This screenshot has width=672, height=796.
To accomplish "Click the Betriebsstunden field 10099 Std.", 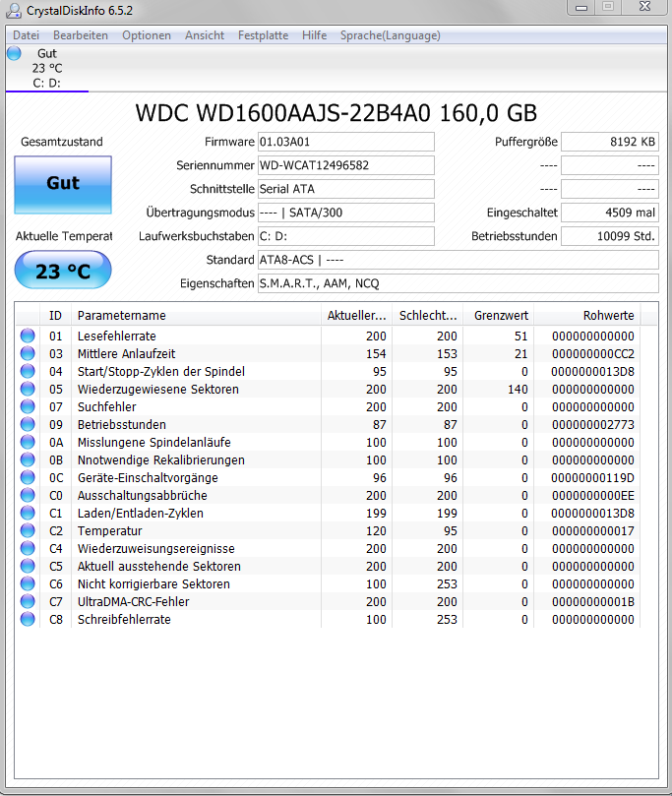I will click(610, 236).
